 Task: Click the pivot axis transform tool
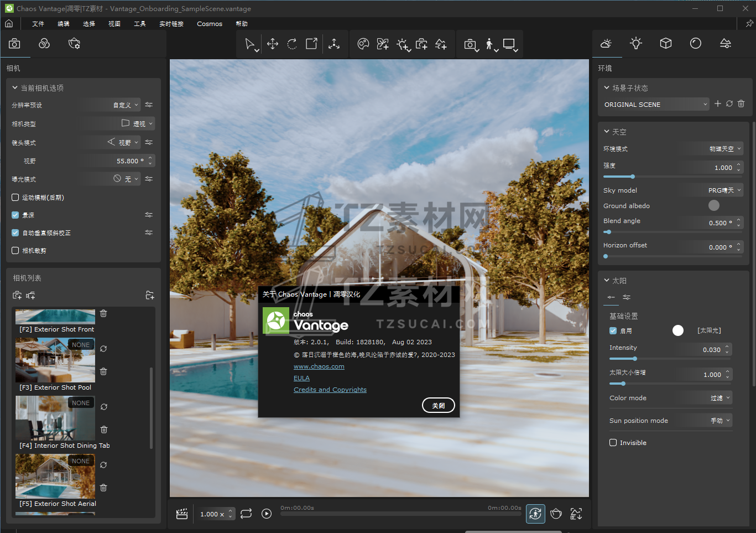click(x=334, y=44)
